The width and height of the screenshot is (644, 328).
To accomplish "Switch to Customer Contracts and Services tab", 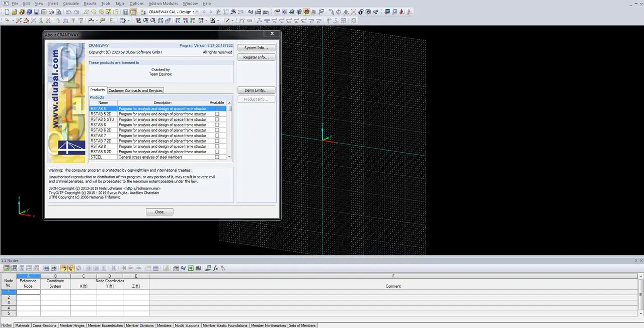I will tap(135, 91).
